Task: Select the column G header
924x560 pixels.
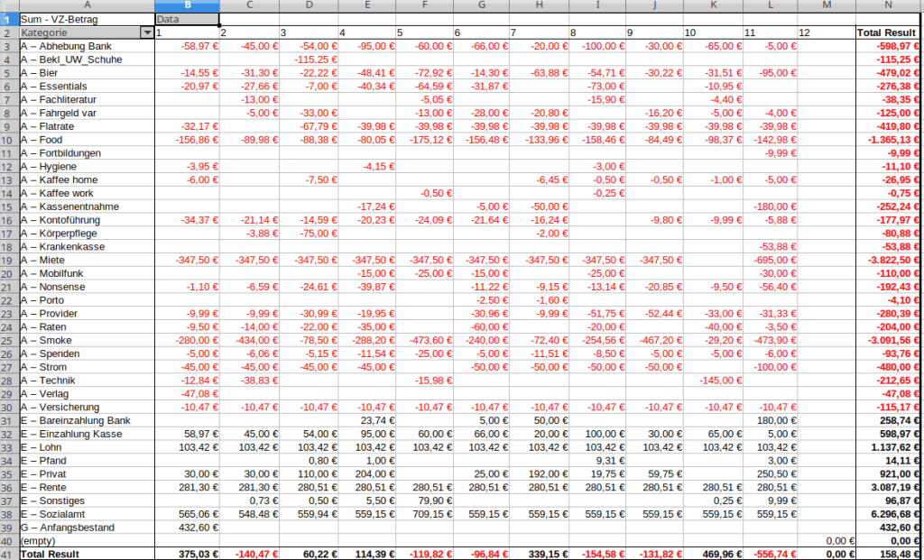Action: tap(483, 5)
